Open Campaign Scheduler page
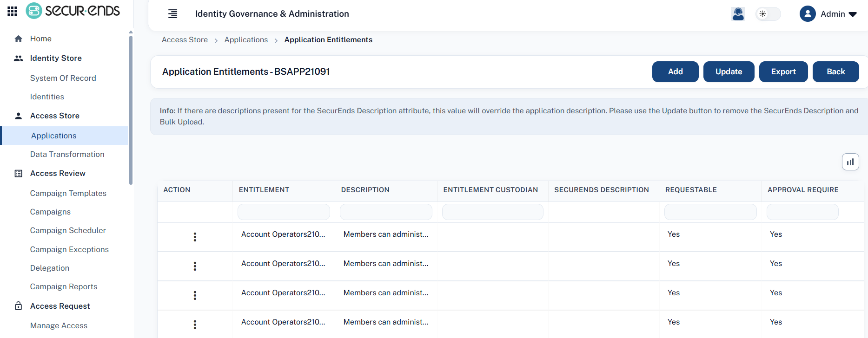This screenshot has height=338, width=868. click(68, 230)
